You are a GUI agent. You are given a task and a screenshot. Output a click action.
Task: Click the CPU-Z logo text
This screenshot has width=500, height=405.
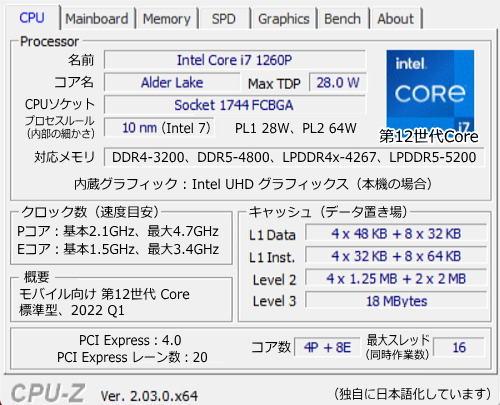pos(48,393)
